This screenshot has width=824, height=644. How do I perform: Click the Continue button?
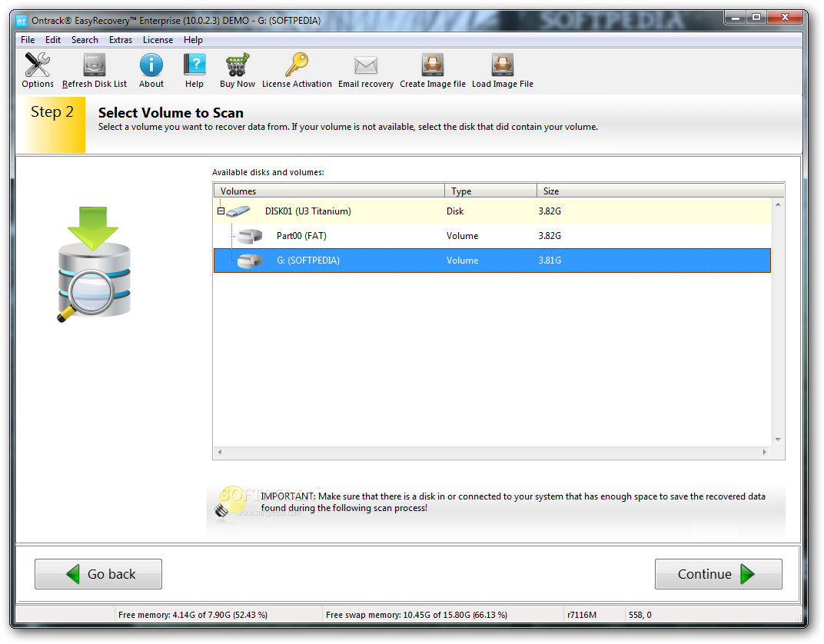[719, 574]
